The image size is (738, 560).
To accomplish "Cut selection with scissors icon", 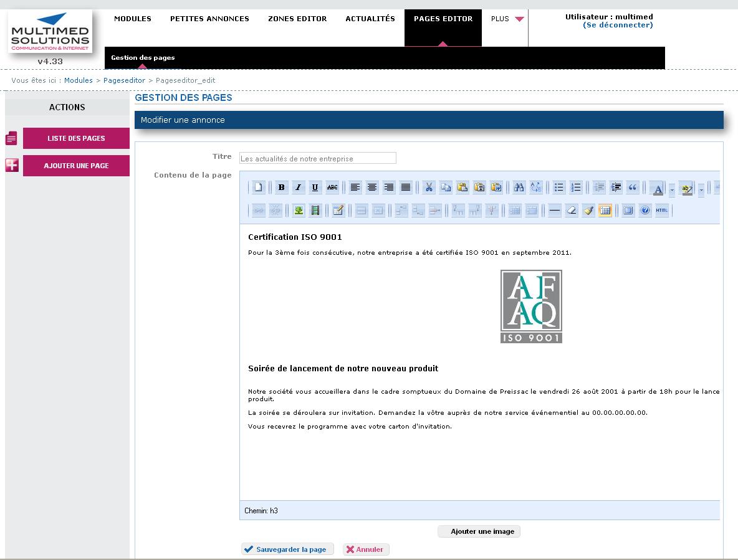I will (429, 187).
